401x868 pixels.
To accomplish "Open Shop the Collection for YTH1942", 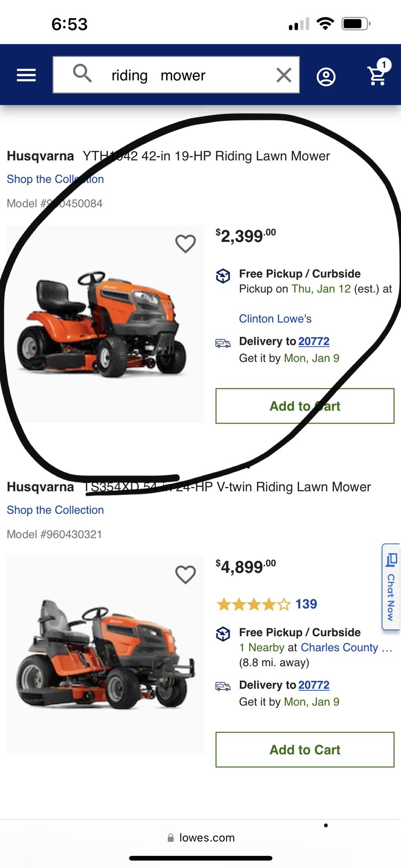I will (55, 179).
